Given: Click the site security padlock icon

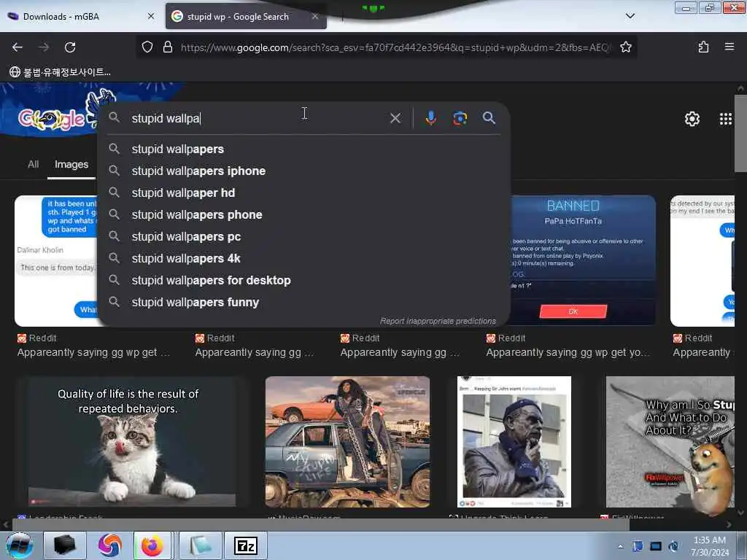Looking at the screenshot, I should tap(167, 47).
